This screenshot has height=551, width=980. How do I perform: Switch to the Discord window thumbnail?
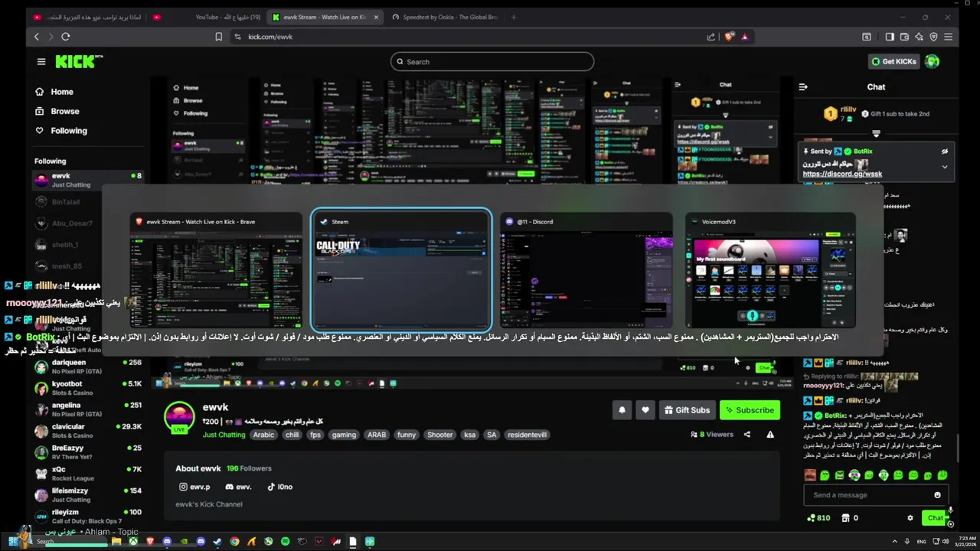(586, 270)
